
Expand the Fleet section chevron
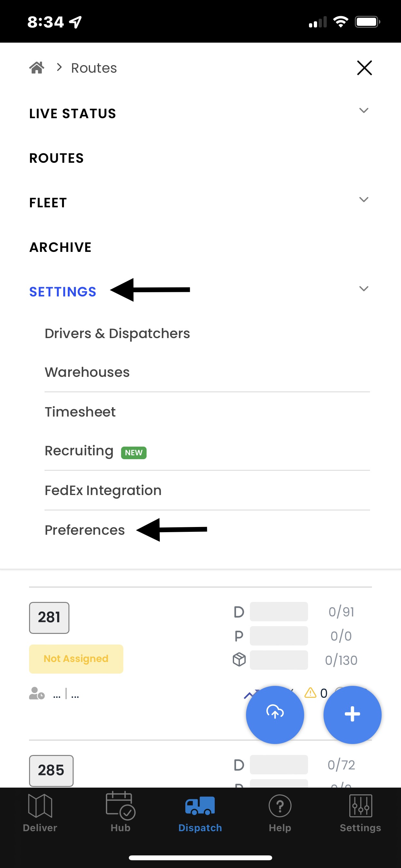(364, 200)
